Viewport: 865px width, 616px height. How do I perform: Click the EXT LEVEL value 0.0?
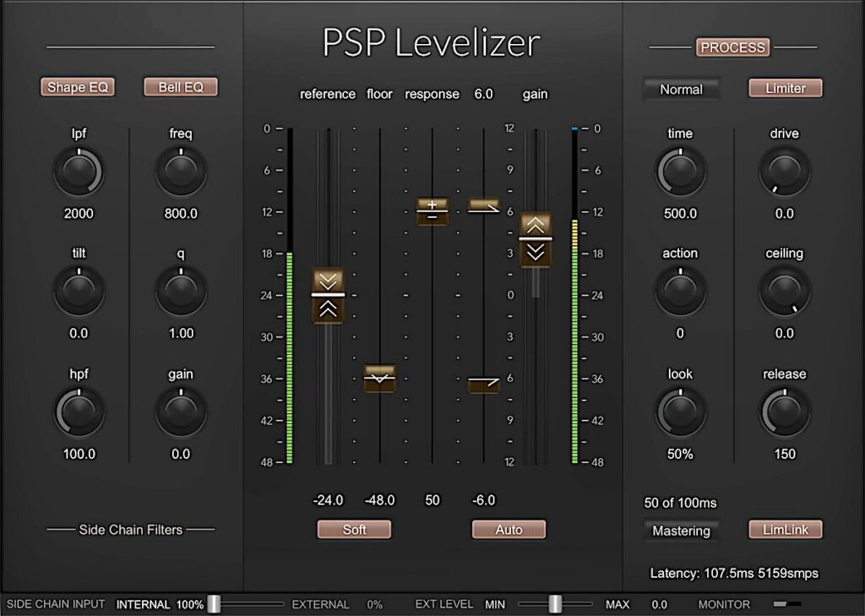click(659, 604)
